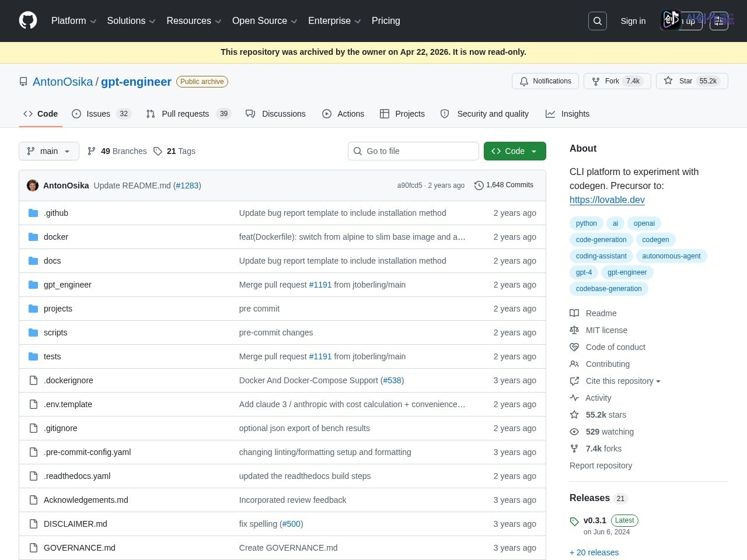This screenshot has height=560, width=747.
Task: Expand the Open Source menu
Action: (264, 21)
